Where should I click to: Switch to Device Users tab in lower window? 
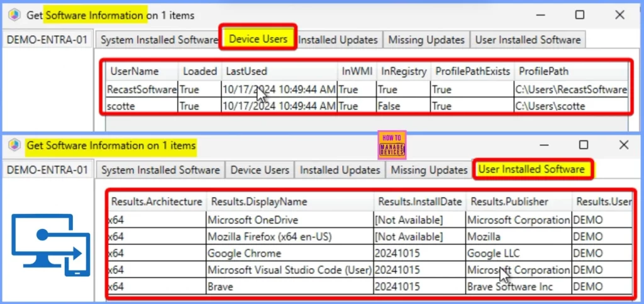tap(260, 170)
